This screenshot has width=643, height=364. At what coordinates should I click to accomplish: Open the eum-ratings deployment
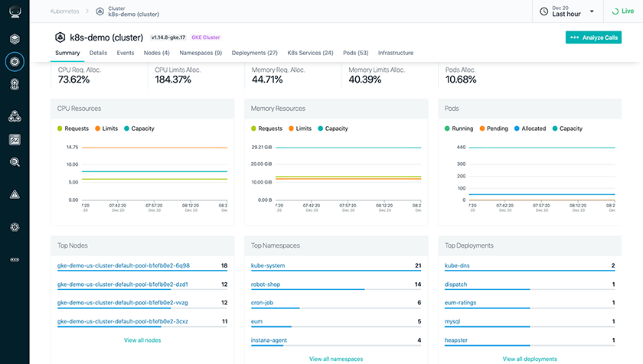[461, 303]
